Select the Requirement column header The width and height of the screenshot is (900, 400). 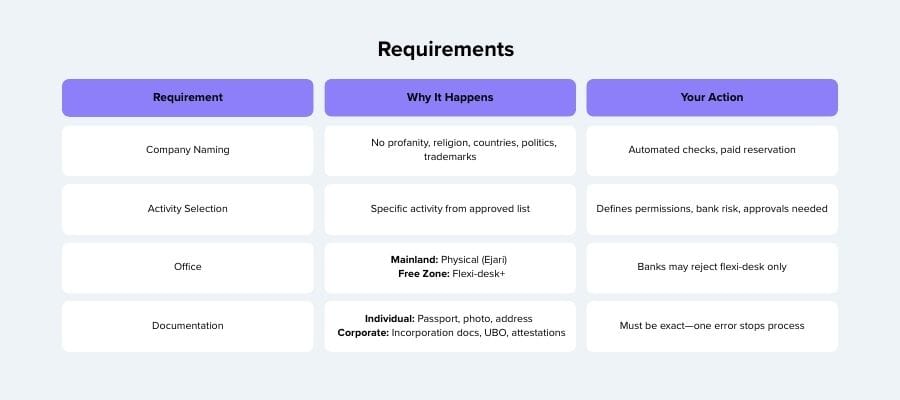point(188,98)
